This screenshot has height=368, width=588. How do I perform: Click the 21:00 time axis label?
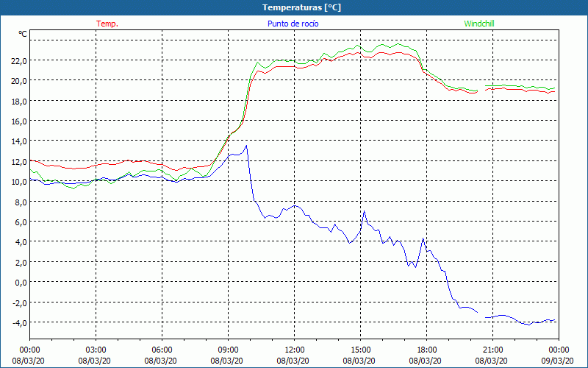coord(492,350)
